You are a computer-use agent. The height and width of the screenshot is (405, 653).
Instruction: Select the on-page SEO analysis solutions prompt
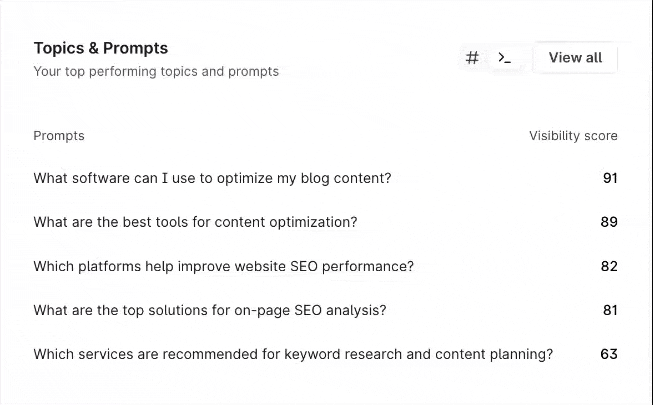point(209,310)
